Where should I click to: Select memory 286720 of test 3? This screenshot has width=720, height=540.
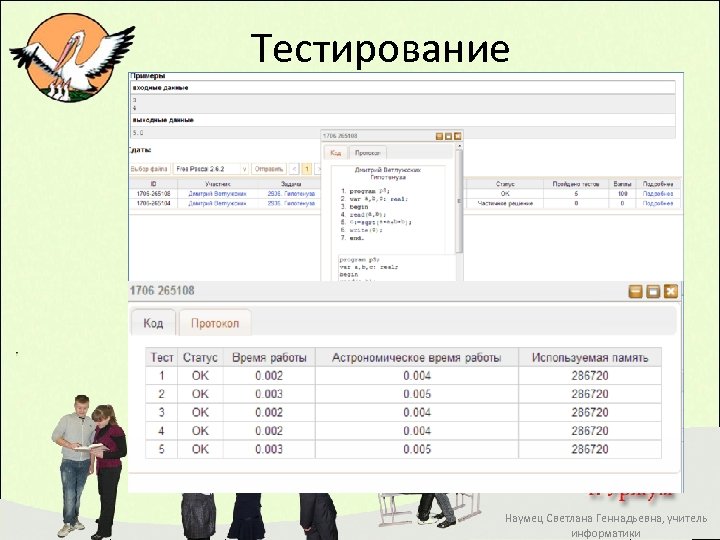(x=590, y=412)
